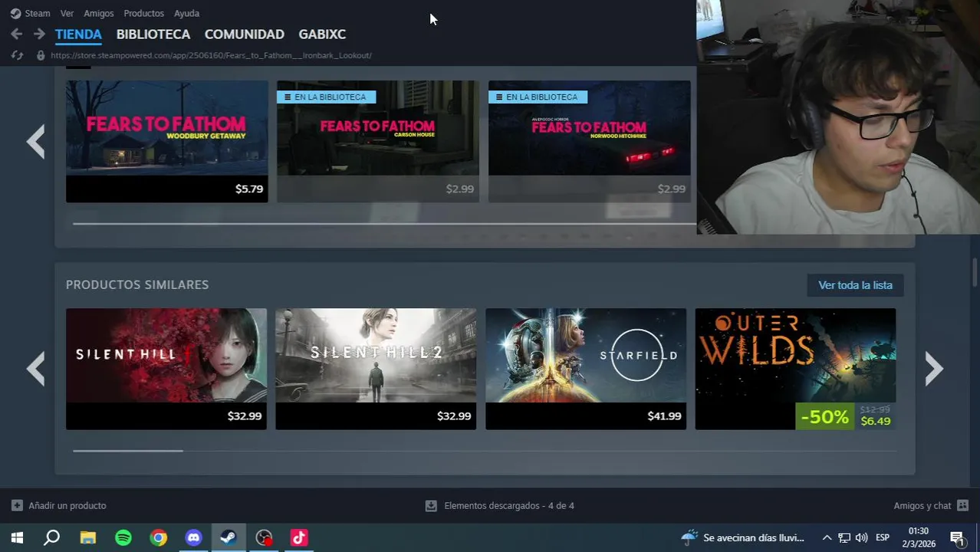This screenshot has width=980, height=552.
Task: Open the Windows Start menu
Action: [x=17, y=537]
